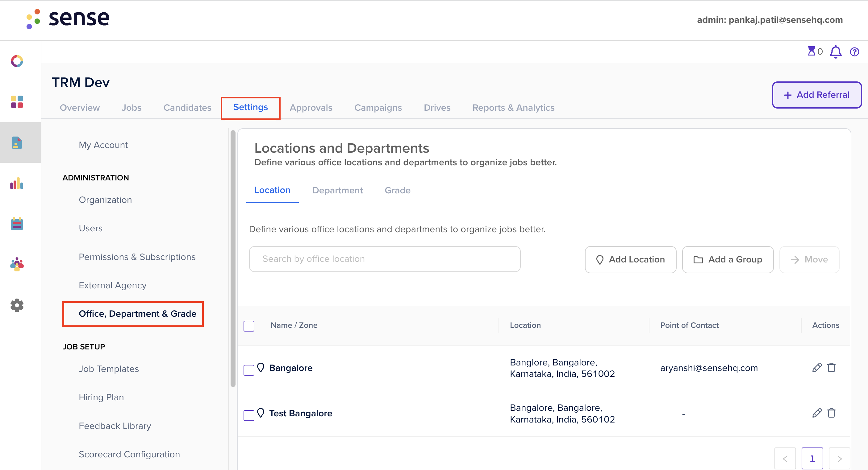868x470 pixels.
Task: Switch to the Drives tab
Action: tap(437, 108)
